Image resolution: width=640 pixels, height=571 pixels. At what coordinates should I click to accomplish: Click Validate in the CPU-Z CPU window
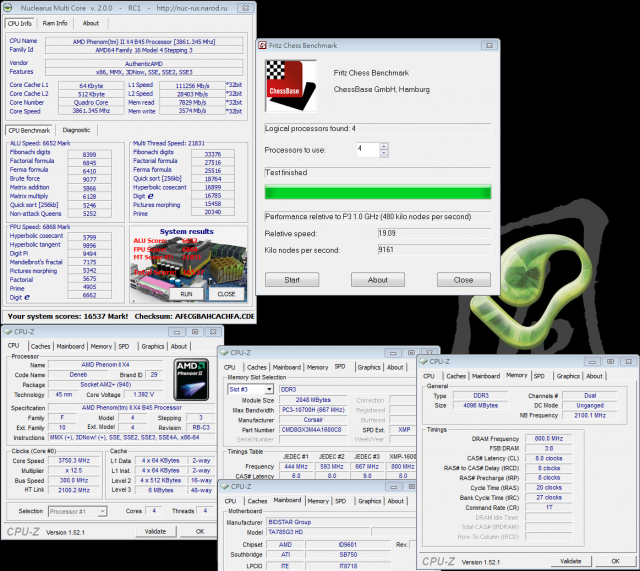tap(156, 531)
